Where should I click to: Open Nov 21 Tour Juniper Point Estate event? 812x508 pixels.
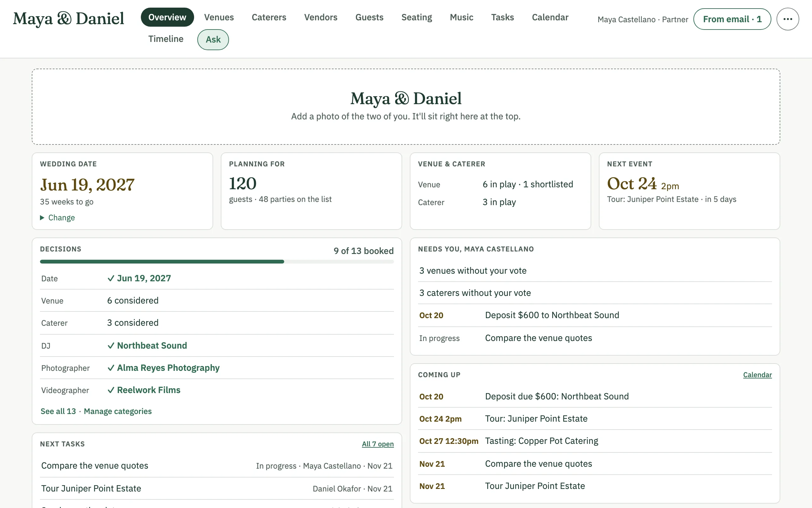pyautogui.click(x=595, y=486)
